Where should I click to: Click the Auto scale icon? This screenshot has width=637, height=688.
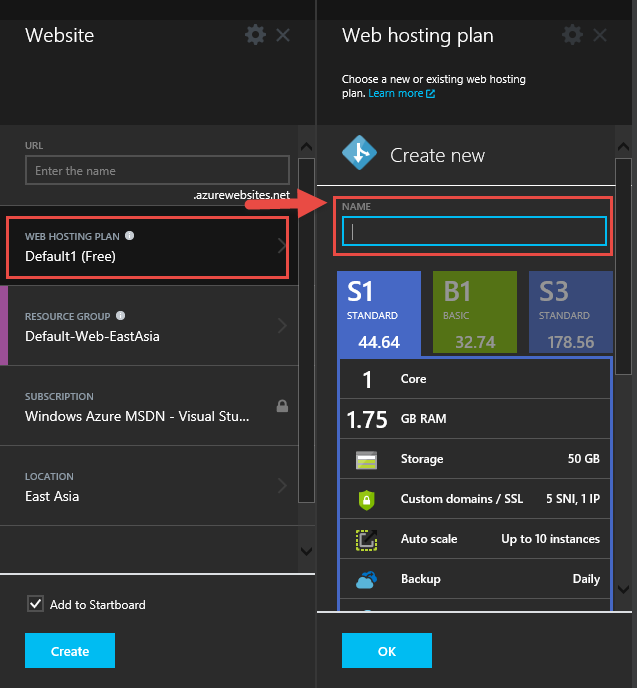click(366, 540)
